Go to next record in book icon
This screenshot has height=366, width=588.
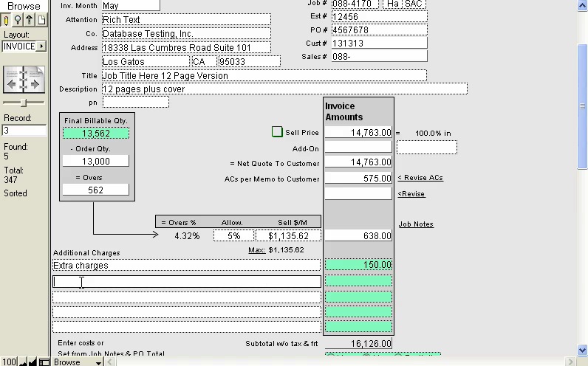tap(35, 84)
